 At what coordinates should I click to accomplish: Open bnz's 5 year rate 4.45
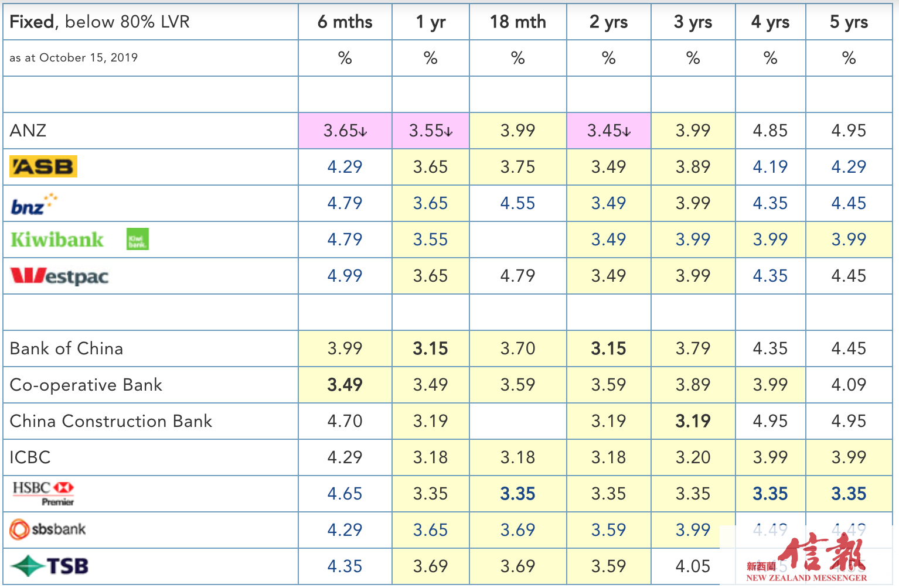tap(849, 203)
